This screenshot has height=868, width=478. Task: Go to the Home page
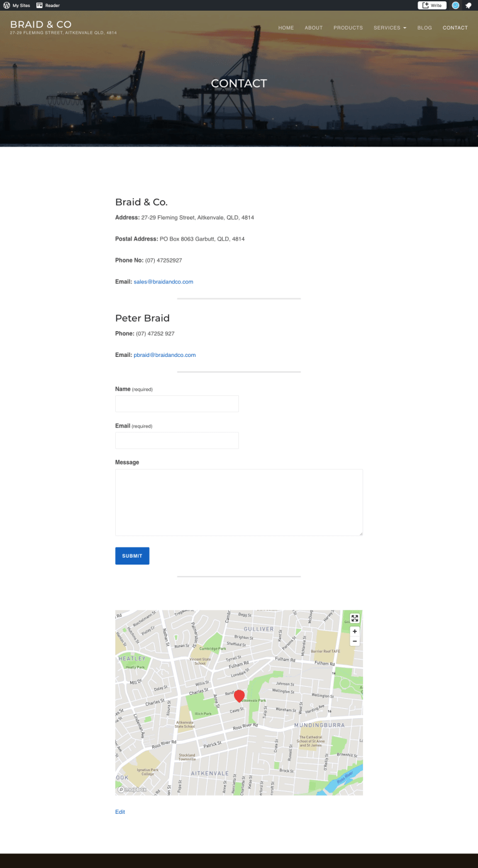coord(286,28)
